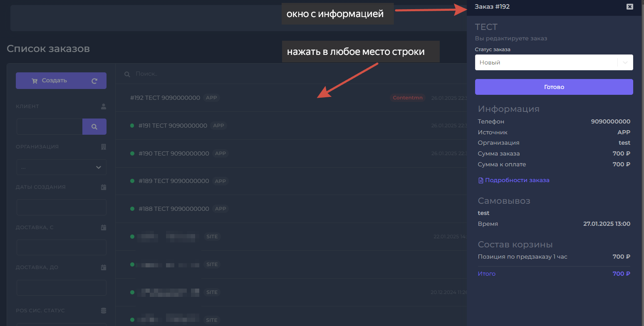Image resolution: width=644 pixels, height=326 pixels.
Task: Select order row #188 ТЕСТ 9090000000
Action: coord(291,209)
